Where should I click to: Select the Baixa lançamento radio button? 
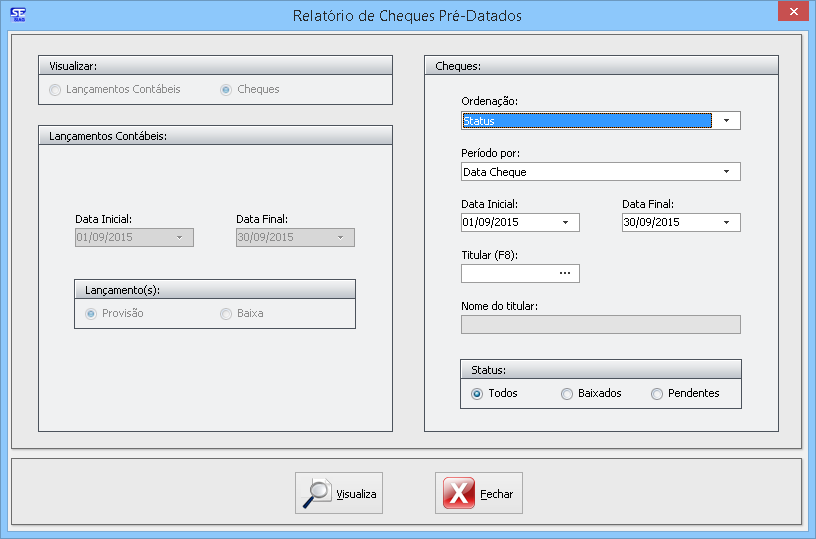(x=226, y=314)
